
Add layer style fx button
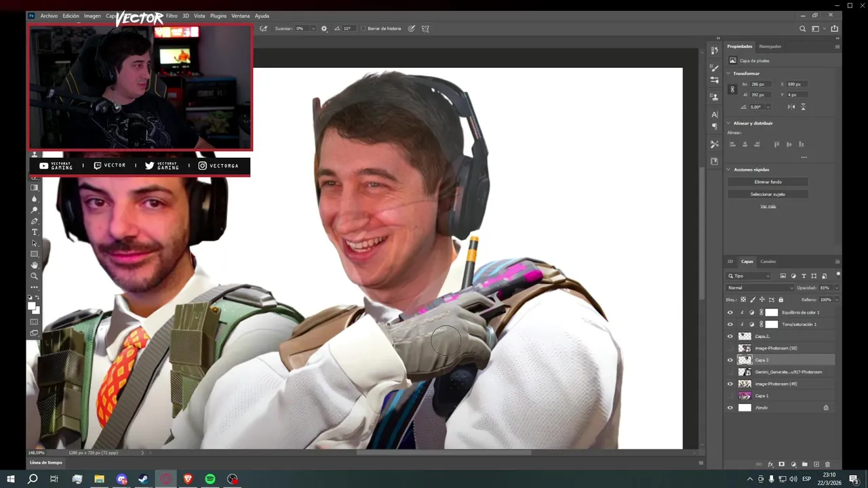(x=770, y=464)
